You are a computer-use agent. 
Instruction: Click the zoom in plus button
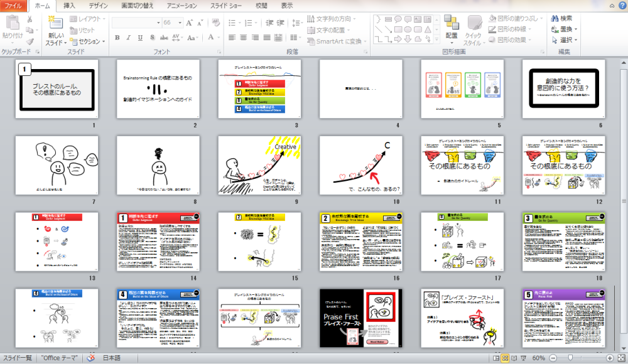coord(611,358)
